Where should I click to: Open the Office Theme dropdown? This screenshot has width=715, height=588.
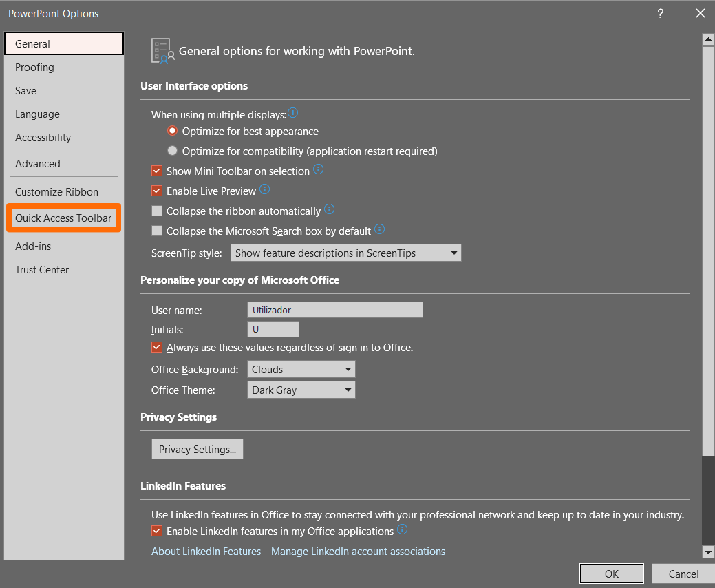click(x=301, y=390)
